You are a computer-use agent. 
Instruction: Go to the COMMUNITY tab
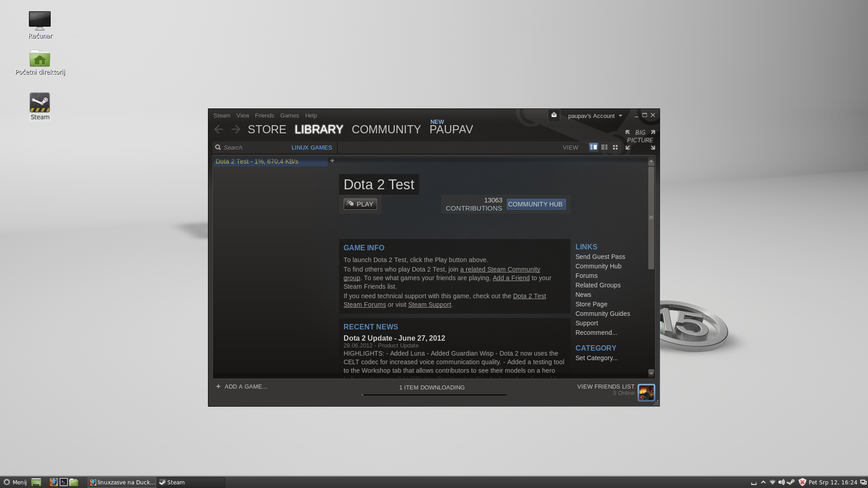(x=386, y=129)
